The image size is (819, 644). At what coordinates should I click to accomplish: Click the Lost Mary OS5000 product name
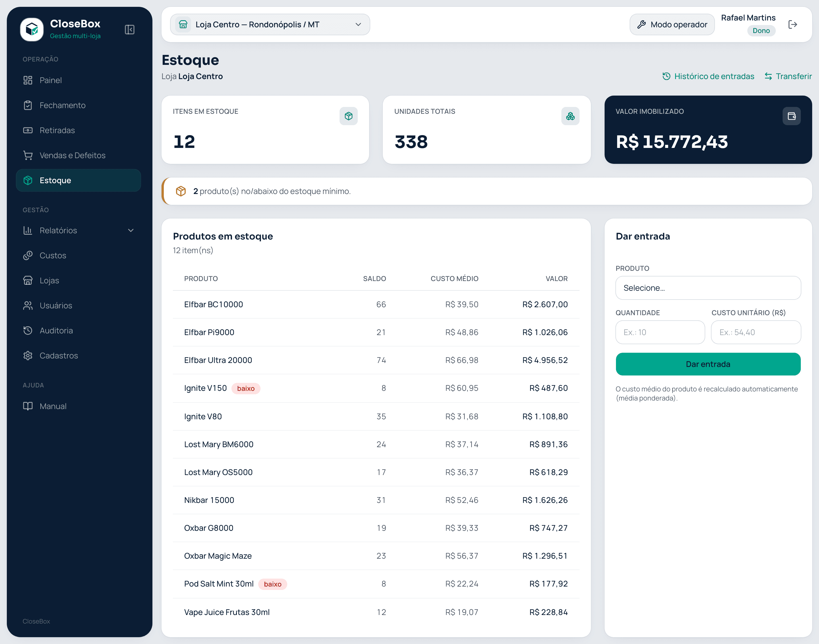click(x=219, y=472)
